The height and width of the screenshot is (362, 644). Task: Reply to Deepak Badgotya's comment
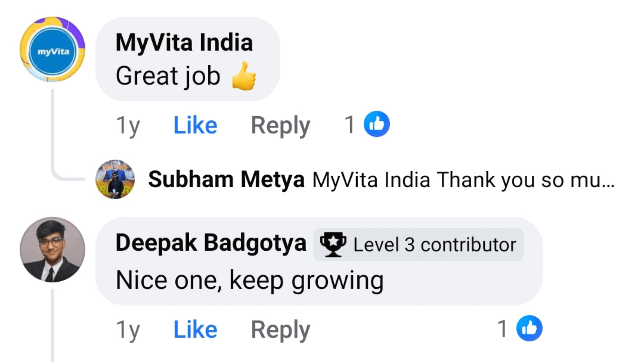tap(280, 329)
